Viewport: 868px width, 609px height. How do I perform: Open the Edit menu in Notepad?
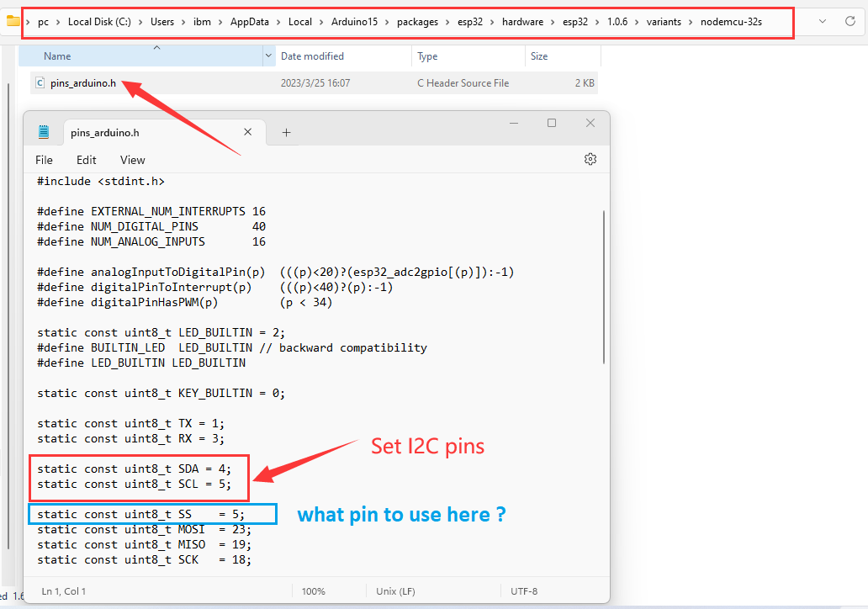(87, 160)
